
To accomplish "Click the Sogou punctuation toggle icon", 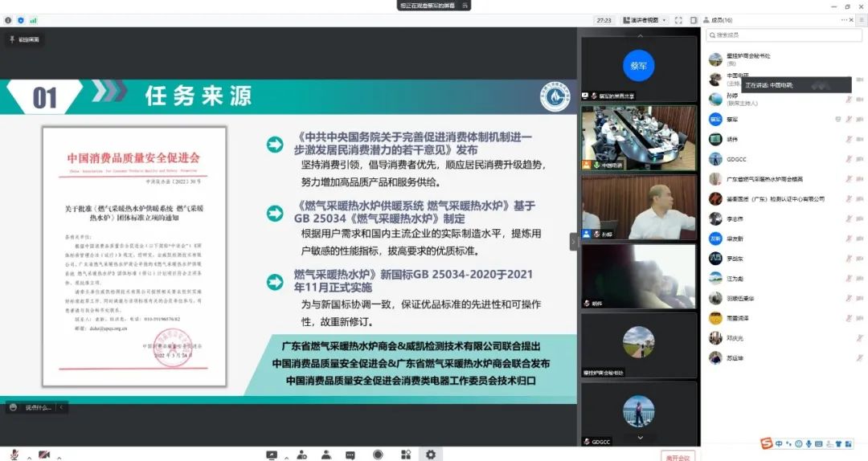I will click(789, 444).
